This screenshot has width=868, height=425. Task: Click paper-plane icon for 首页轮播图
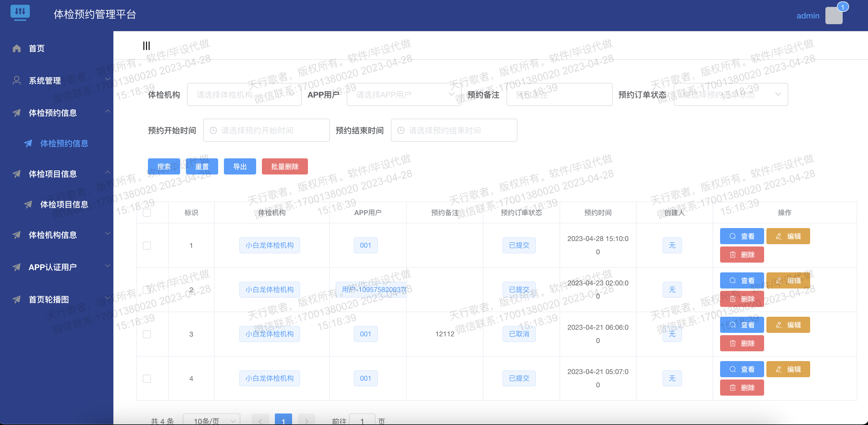(16, 299)
